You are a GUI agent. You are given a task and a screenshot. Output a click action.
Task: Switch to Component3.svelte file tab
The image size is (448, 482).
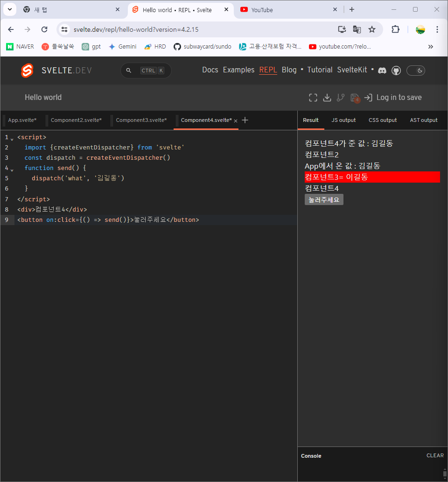tap(141, 120)
